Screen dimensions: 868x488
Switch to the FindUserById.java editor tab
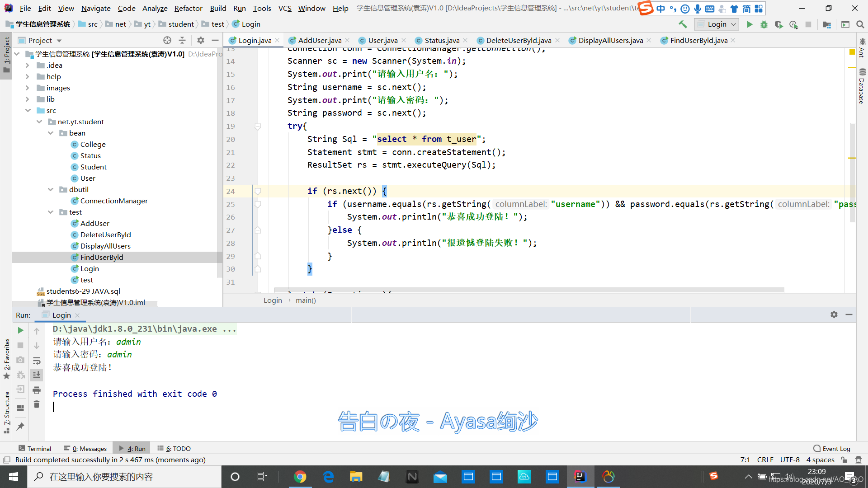698,40
